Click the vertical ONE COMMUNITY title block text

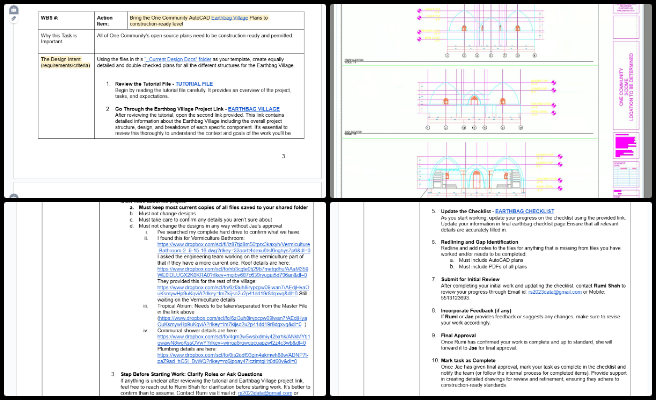click(626, 86)
